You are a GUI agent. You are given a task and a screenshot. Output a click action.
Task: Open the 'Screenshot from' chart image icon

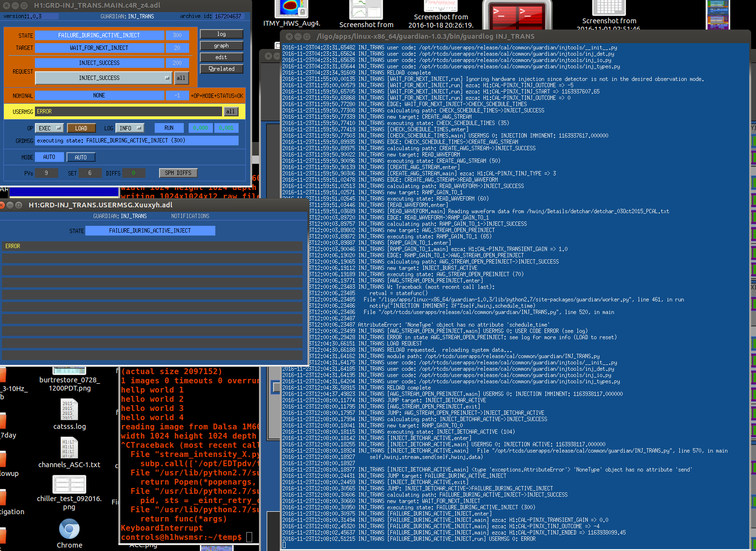[366, 9]
